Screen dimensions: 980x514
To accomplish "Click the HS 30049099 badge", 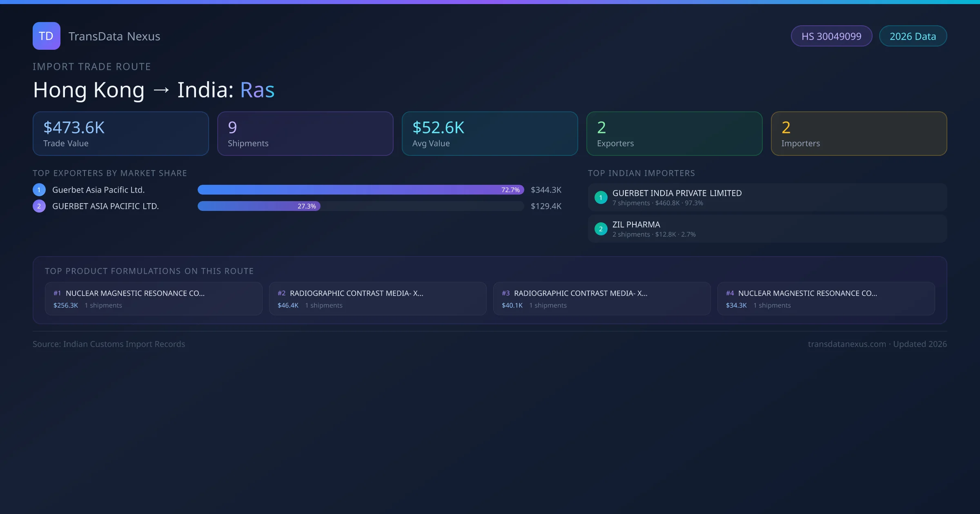I will 831,36.
